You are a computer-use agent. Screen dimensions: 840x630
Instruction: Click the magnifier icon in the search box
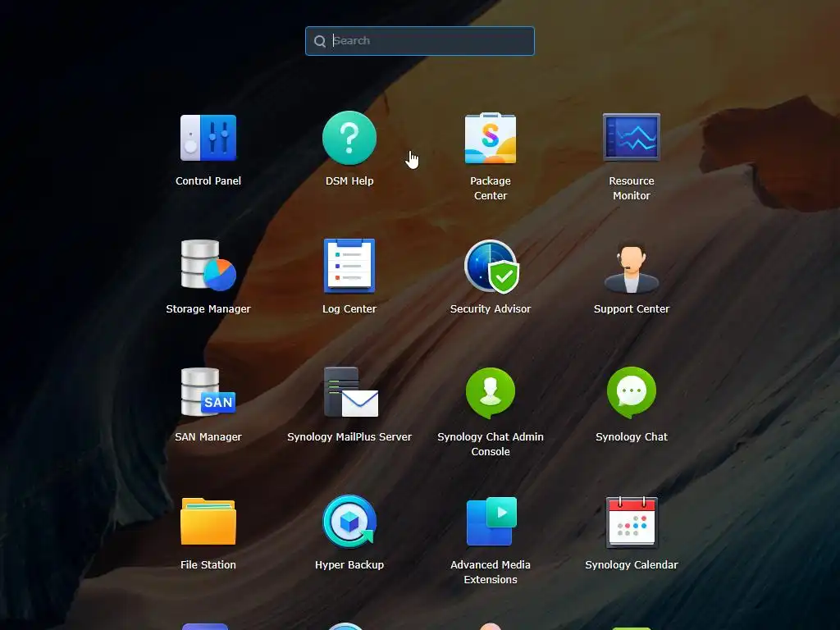(320, 41)
